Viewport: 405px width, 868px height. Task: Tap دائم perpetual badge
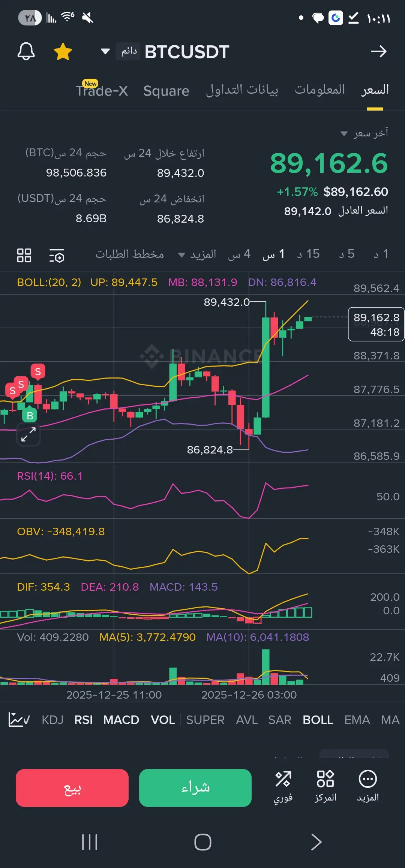click(128, 51)
